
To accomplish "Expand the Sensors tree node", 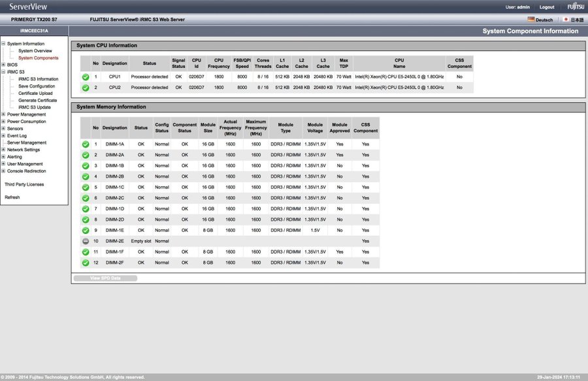I will point(3,129).
